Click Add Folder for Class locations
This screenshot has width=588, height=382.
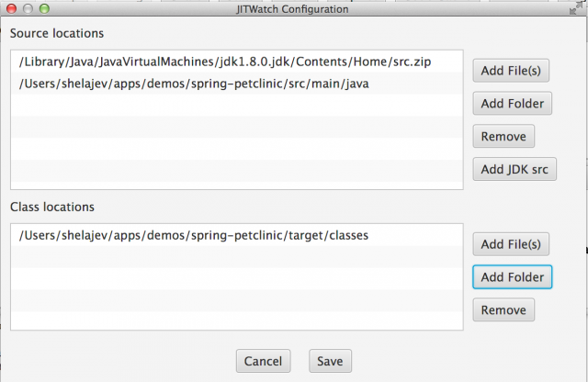tap(513, 277)
